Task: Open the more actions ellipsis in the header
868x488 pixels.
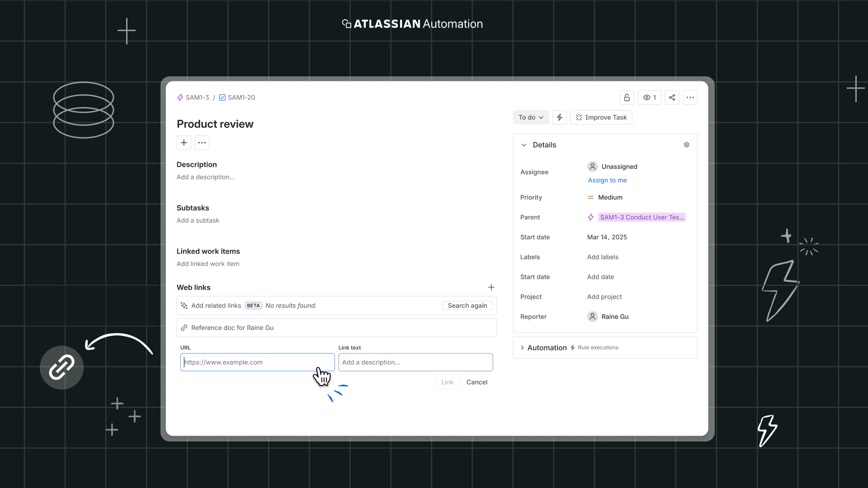Action: pos(690,97)
